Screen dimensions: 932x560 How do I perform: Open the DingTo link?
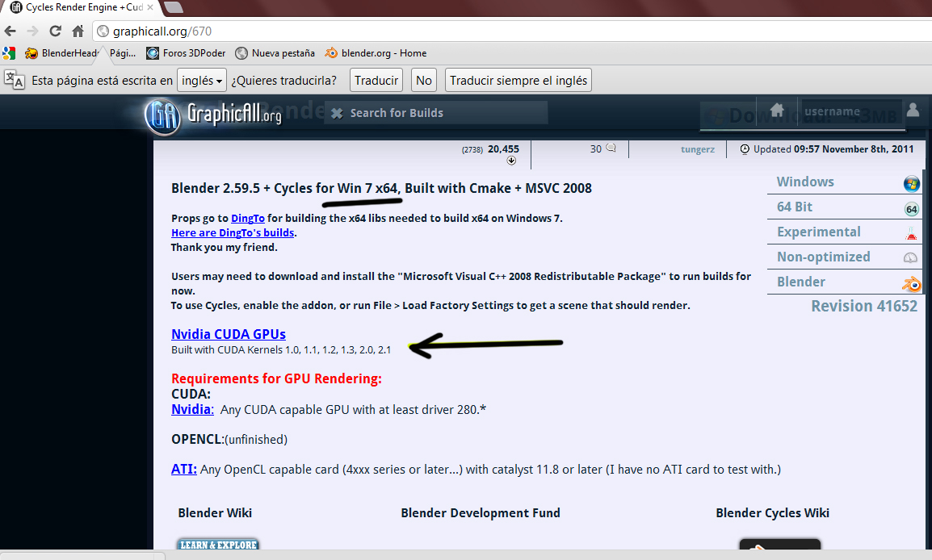tap(248, 218)
